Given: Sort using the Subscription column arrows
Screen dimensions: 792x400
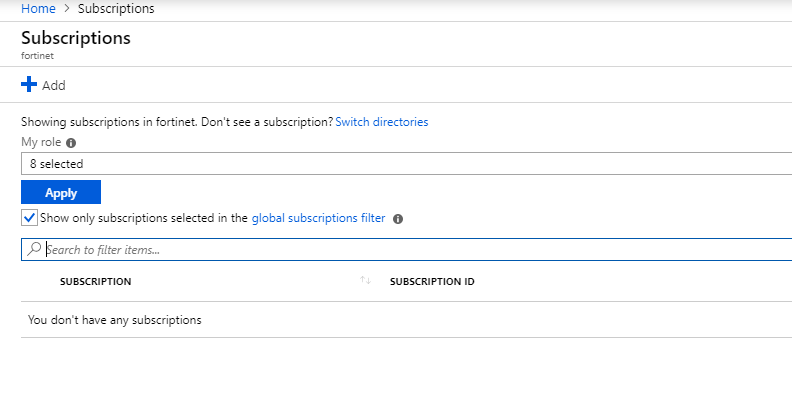Looking at the screenshot, I should [x=366, y=281].
